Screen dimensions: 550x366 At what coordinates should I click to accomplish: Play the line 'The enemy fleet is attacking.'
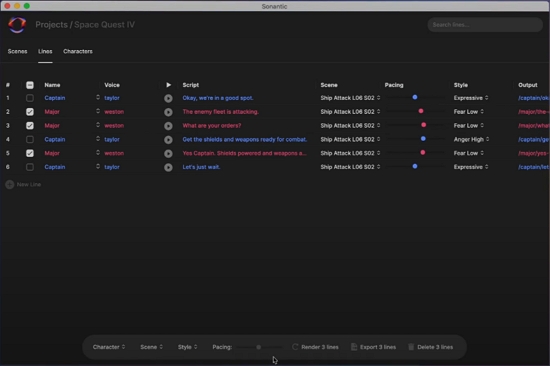[x=168, y=112]
